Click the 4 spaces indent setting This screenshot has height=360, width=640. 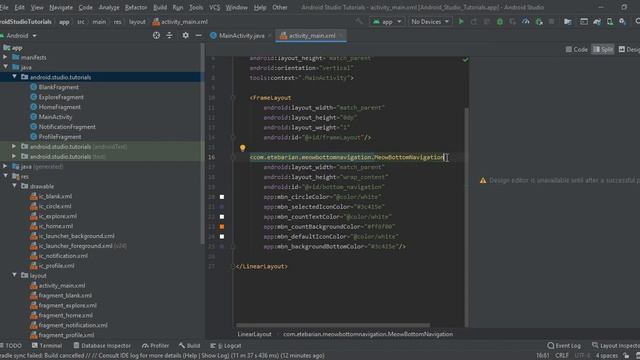coord(607,356)
